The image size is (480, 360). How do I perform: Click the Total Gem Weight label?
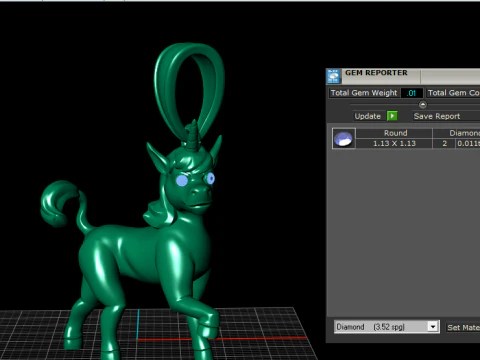point(364,93)
